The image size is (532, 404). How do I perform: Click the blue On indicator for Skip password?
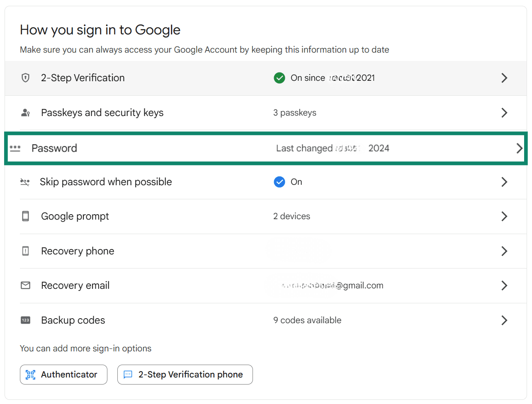coord(279,181)
